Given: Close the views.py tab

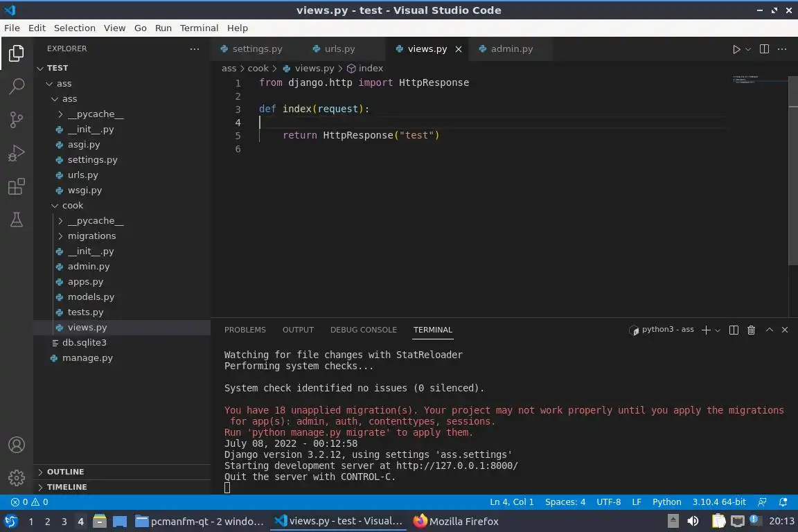Looking at the screenshot, I should click(459, 49).
